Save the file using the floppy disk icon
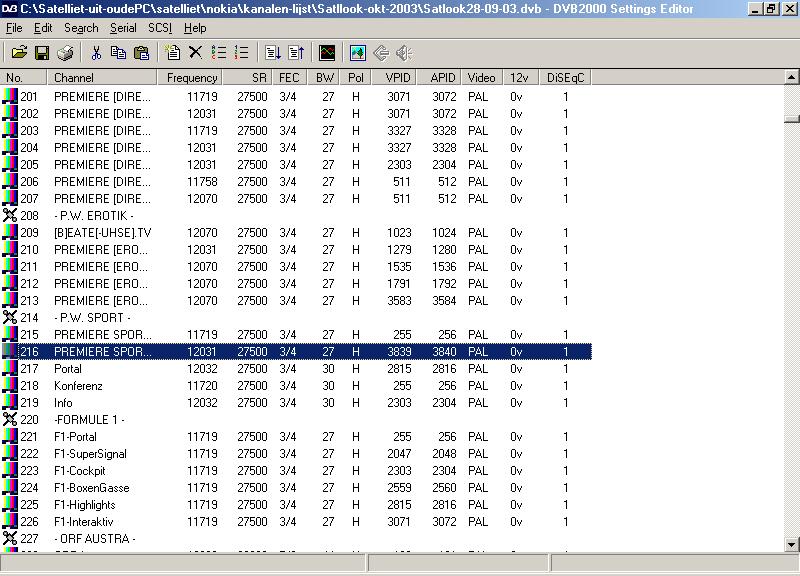The height and width of the screenshot is (576, 800). (x=42, y=53)
